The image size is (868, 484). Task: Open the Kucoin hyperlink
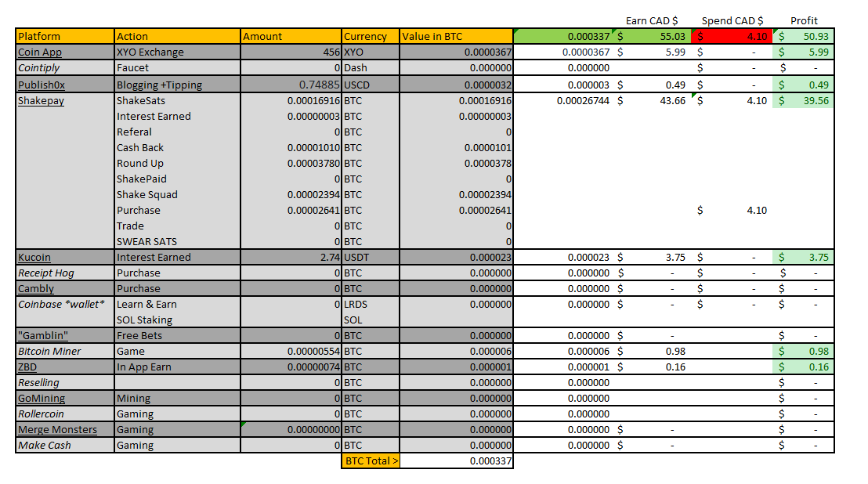(x=34, y=257)
